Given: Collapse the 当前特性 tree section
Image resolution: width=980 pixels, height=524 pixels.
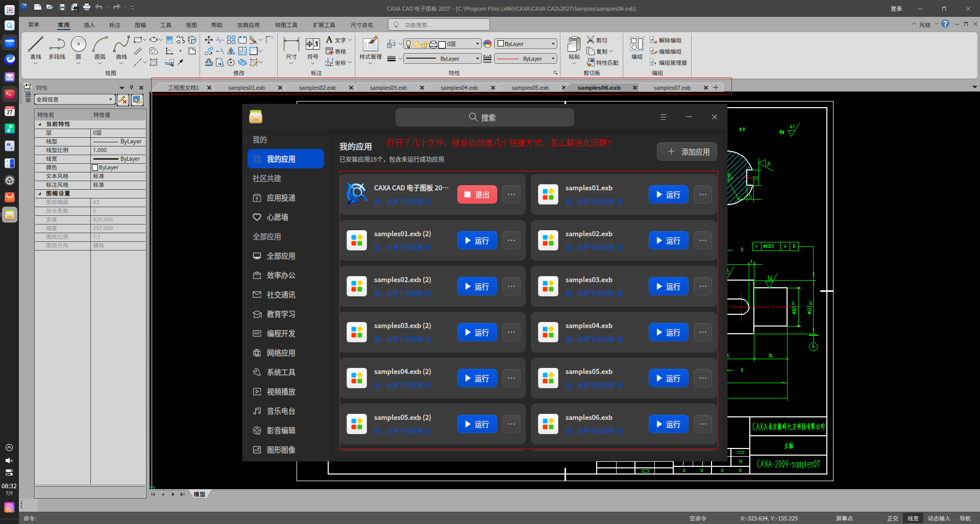Looking at the screenshot, I should click(40, 124).
